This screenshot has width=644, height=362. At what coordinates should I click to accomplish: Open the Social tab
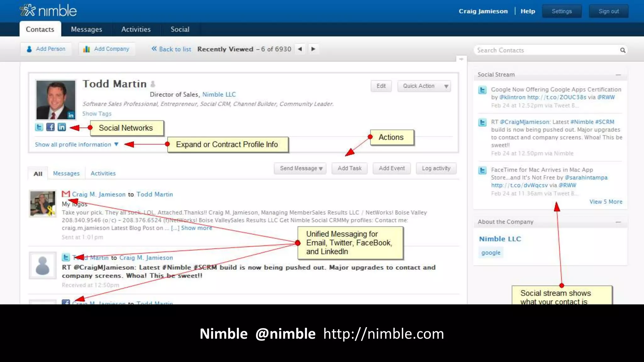(x=180, y=29)
